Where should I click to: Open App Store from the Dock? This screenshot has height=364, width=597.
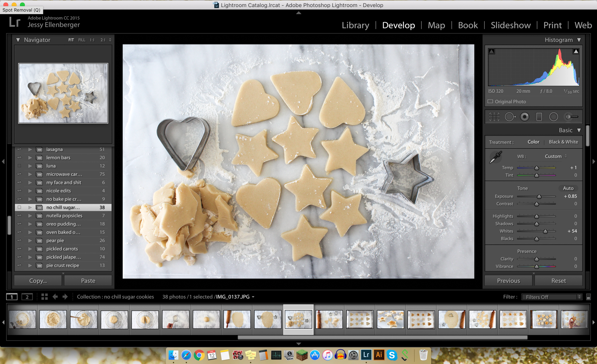click(x=315, y=355)
